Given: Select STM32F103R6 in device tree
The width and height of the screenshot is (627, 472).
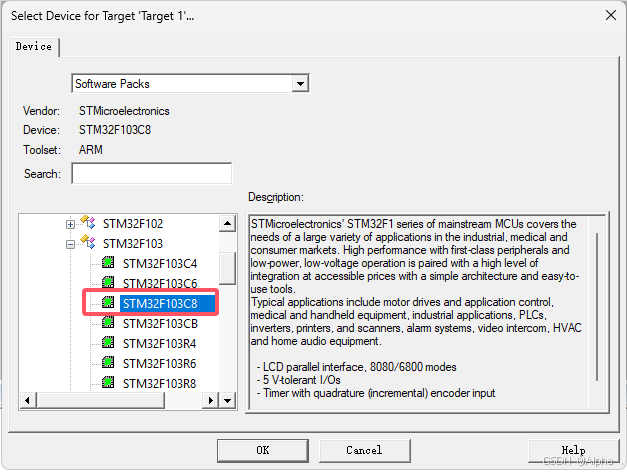Looking at the screenshot, I should pos(160,364).
